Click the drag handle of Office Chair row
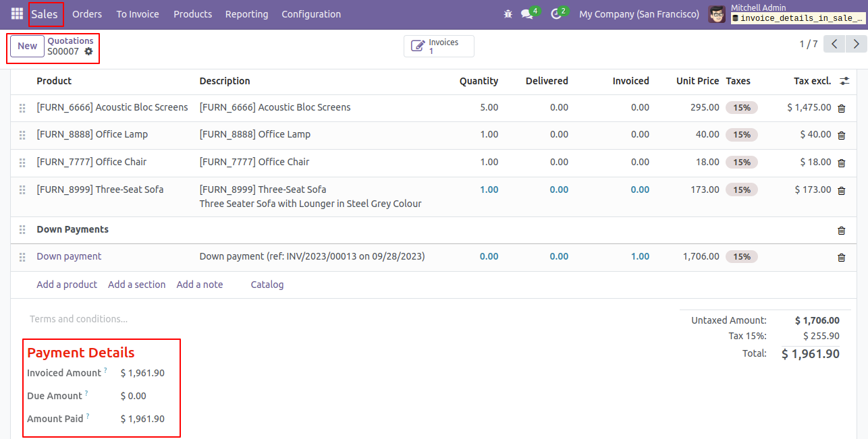 pyautogui.click(x=22, y=163)
